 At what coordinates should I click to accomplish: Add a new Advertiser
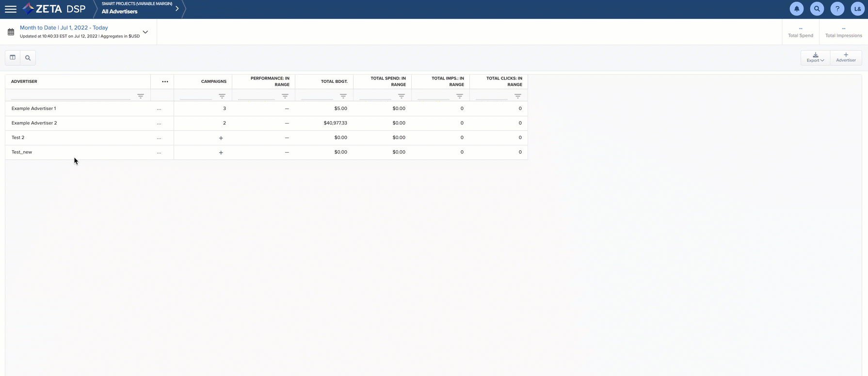[846, 58]
